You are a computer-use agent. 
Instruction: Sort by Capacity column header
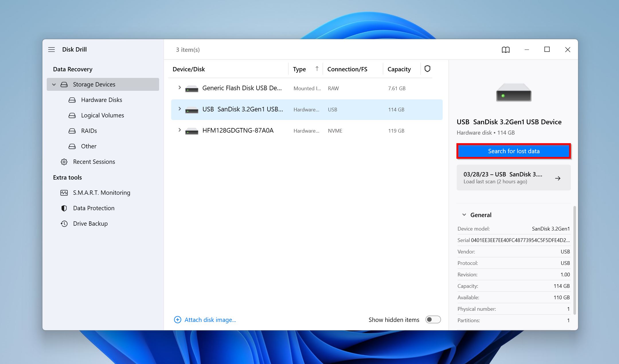399,69
